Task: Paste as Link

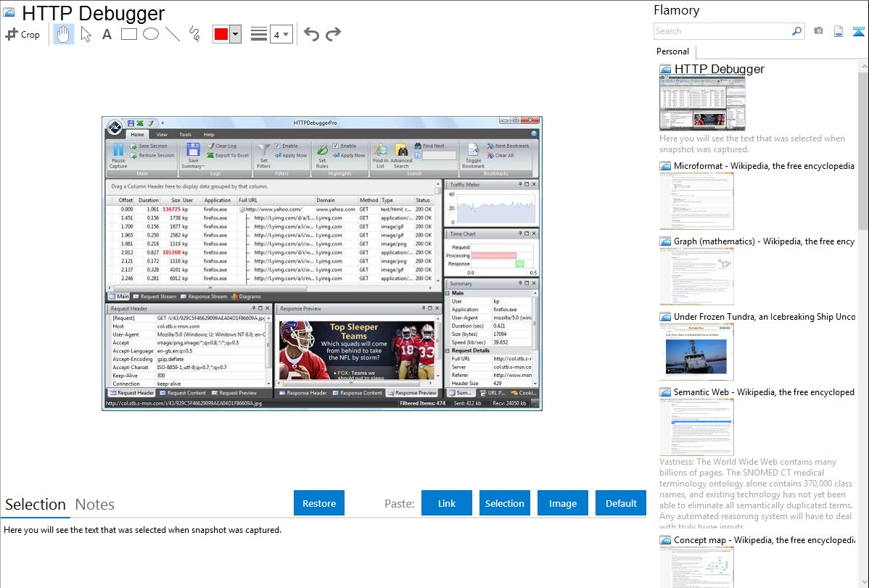Action: pos(447,503)
